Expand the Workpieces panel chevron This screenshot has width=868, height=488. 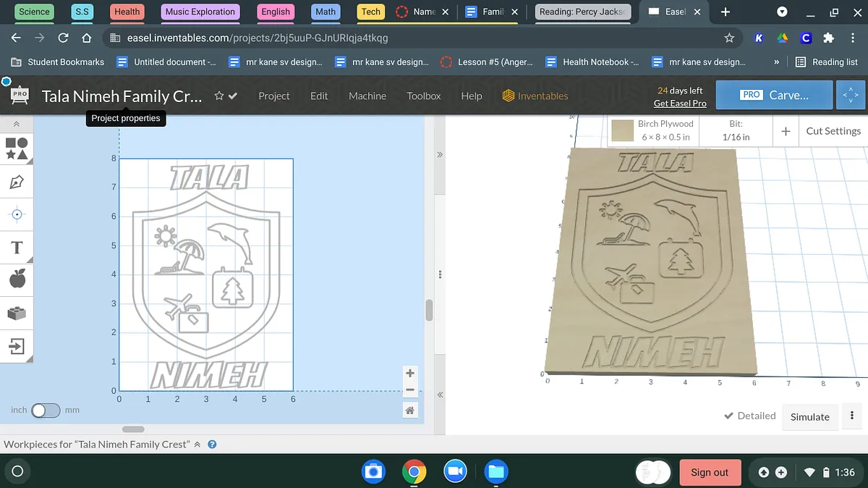click(x=197, y=445)
